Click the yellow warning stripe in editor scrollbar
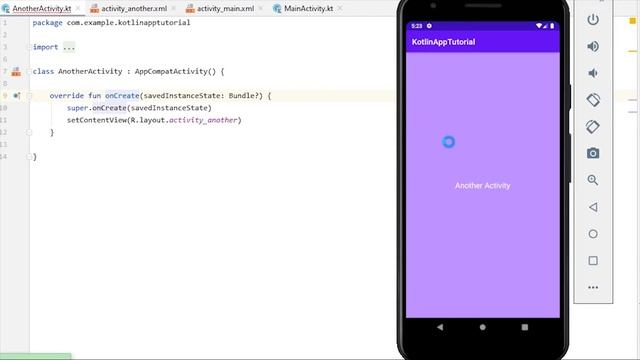 632,51
